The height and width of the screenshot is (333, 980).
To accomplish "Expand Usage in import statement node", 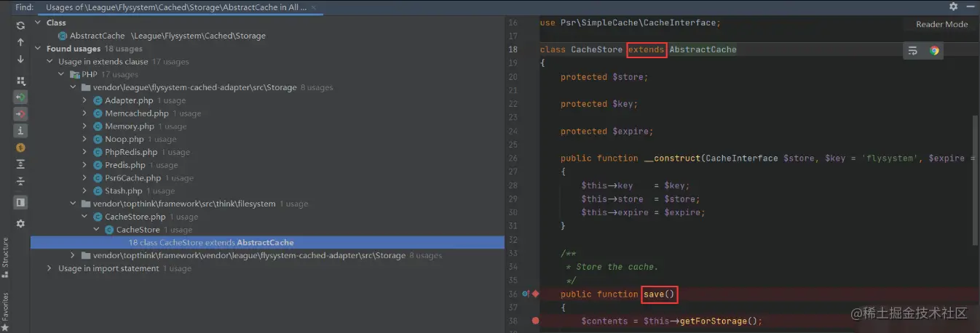I will (x=50, y=268).
